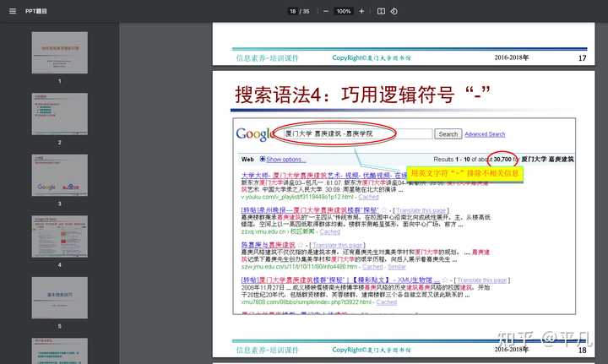Edit the current page number field 18
Image resolution: width=608 pixels, height=364 pixels.
click(x=293, y=11)
